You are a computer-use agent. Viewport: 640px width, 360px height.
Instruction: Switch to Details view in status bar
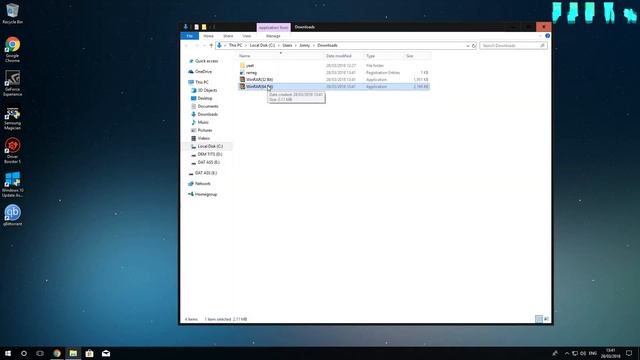point(539,319)
